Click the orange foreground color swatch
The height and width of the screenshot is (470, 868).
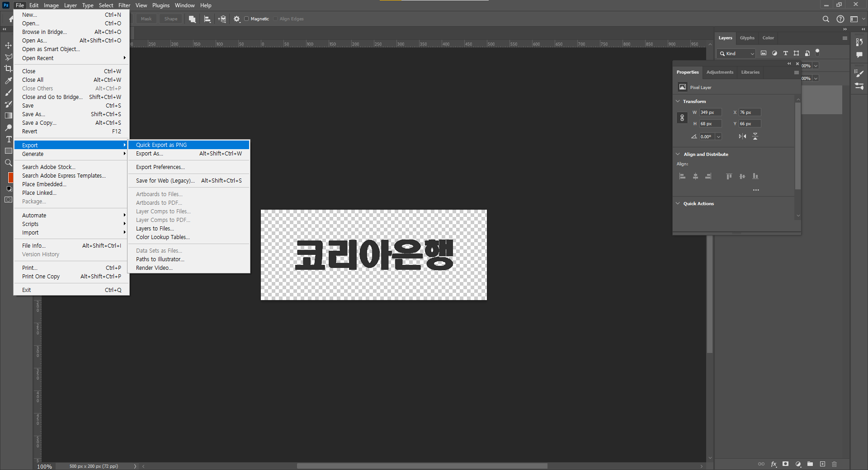(x=10, y=177)
